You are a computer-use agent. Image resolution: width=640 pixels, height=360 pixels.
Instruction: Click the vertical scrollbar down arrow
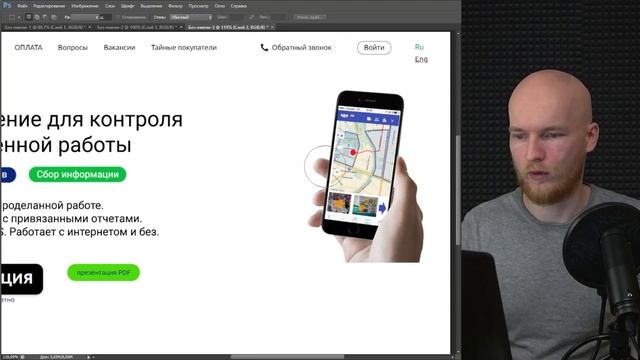[458, 352]
